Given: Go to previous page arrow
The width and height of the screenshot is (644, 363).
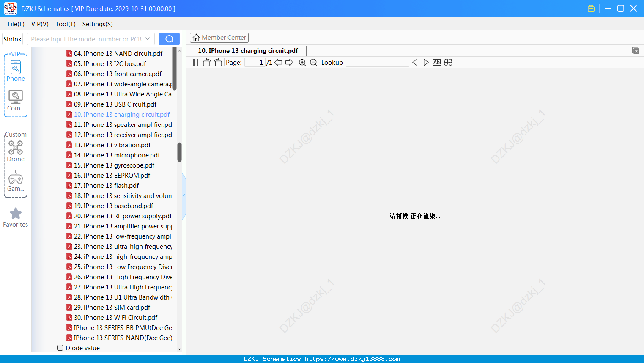Looking at the screenshot, I should tap(278, 63).
